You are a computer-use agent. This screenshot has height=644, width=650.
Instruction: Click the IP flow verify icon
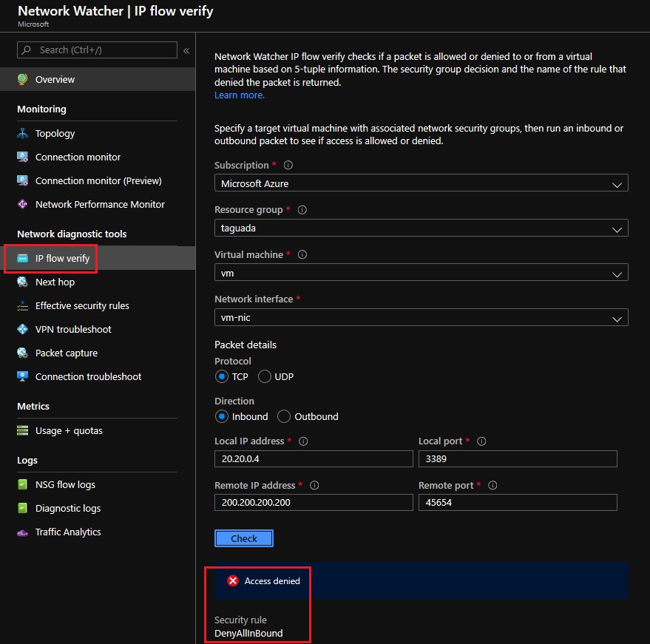click(22, 258)
